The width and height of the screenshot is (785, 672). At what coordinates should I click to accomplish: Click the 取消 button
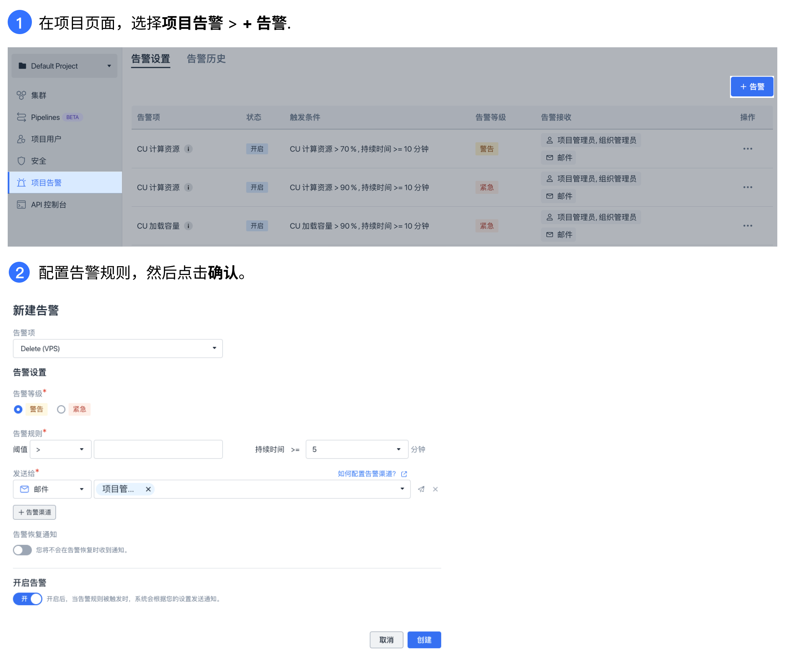tap(386, 640)
